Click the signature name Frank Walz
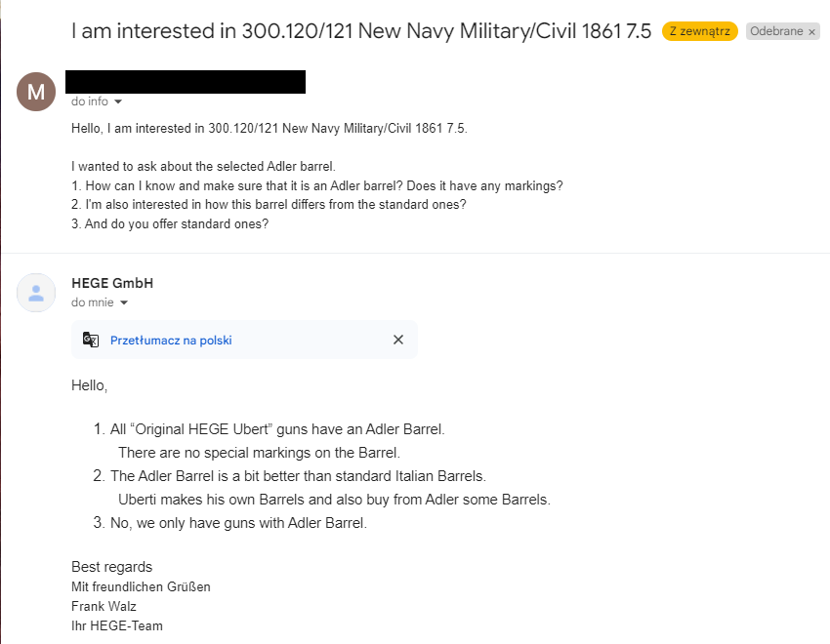 (x=104, y=607)
